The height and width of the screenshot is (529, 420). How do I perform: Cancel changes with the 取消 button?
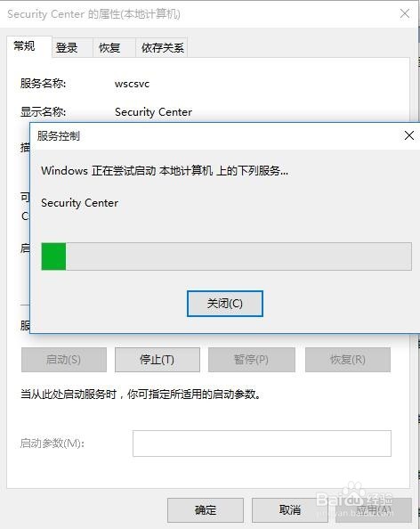(x=290, y=509)
